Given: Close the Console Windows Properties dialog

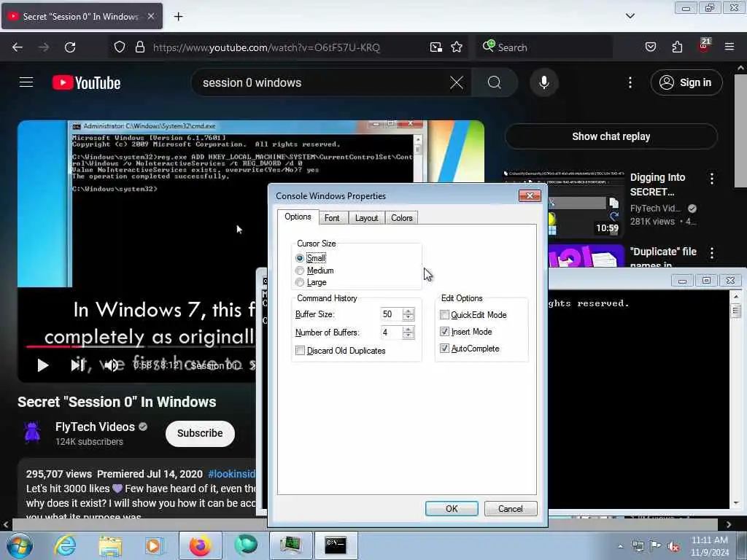Looking at the screenshot, I should [x=530, y=195].
